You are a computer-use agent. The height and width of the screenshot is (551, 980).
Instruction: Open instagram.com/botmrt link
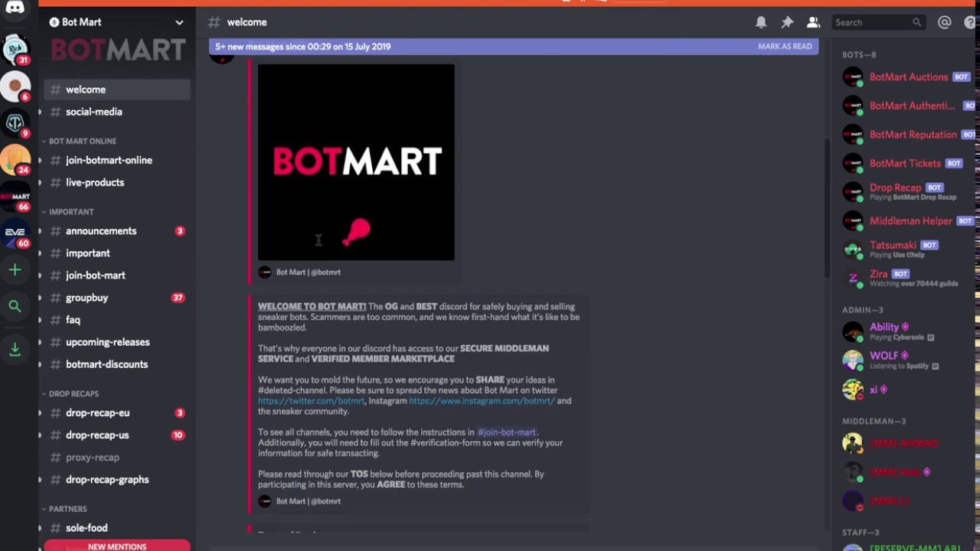tap(482, 400)
